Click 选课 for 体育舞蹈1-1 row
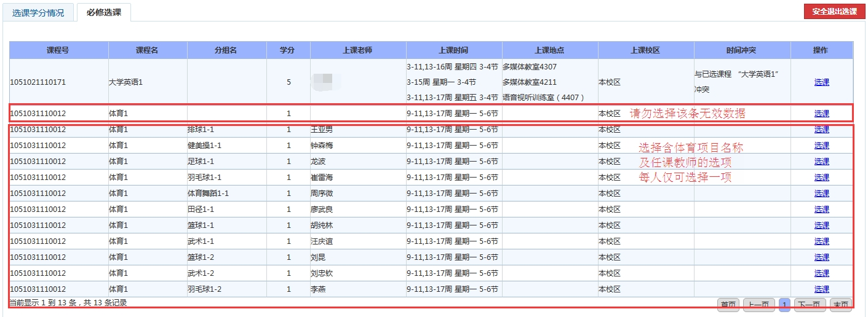 point(821,194)
